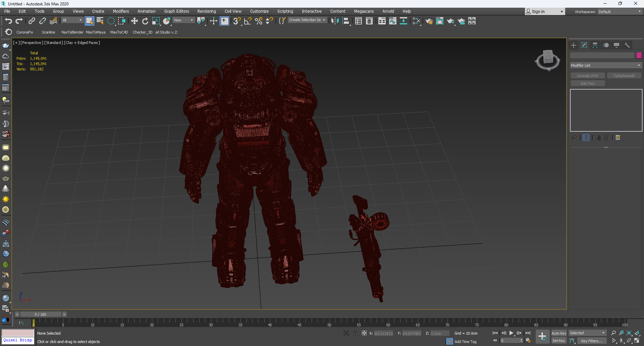Viewport: 644px width, 346px height.
Task: Click the Align tool icon
Action: coord(346,21)
